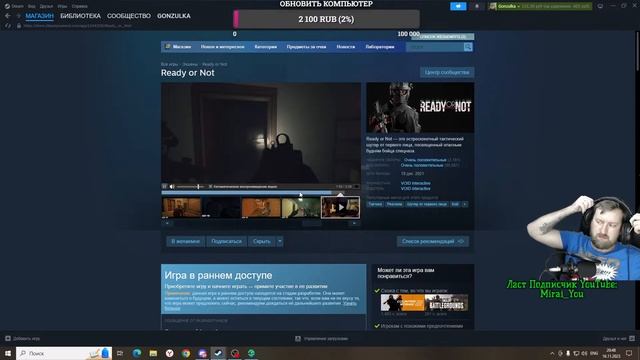Image resolution: width=640 pixels, height=360 pixels.
Task: Open the Windows Start menu
Action: (8, 353)
